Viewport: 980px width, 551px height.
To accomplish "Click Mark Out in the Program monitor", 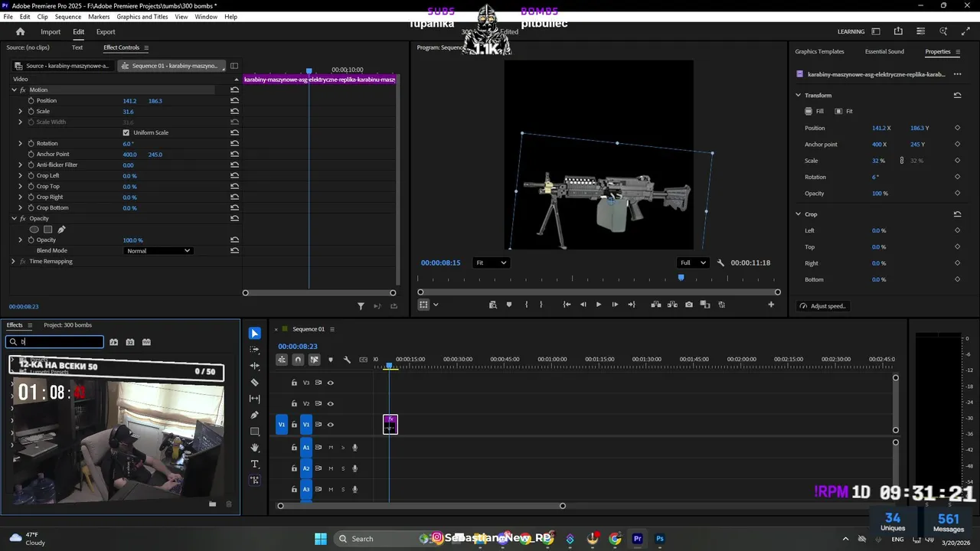I will [x=541, y=305].
